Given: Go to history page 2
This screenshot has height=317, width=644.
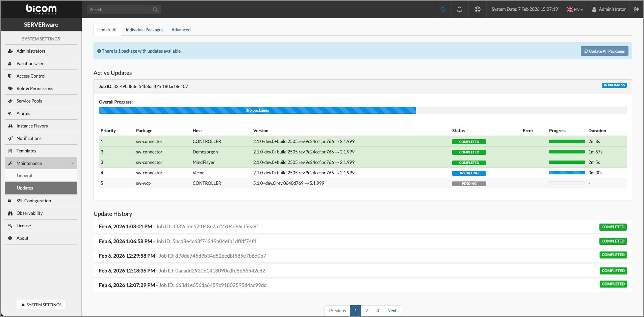Looking at the screenshot, I should [x=366, y=311].
